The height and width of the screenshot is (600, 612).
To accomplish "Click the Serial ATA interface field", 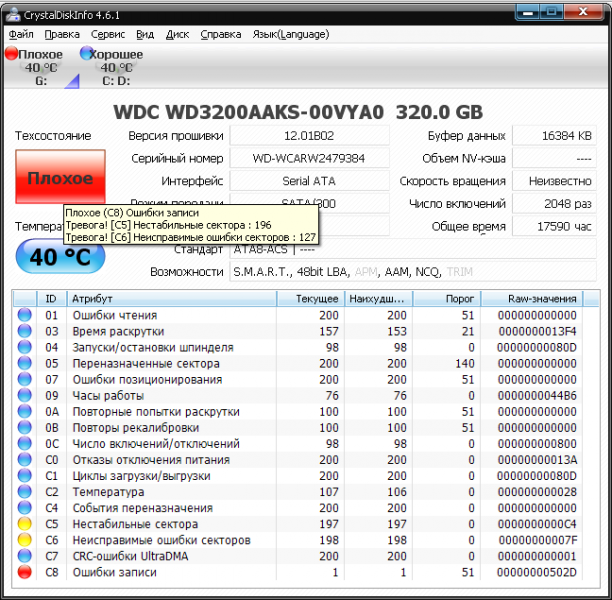I will (x=309, y=181).
